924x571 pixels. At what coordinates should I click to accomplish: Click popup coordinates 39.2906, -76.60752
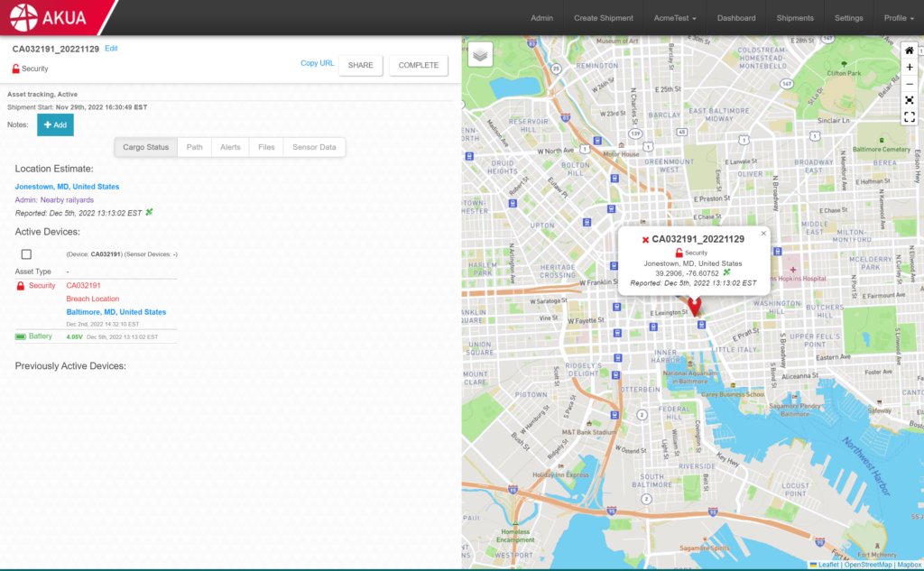(687, 273)
